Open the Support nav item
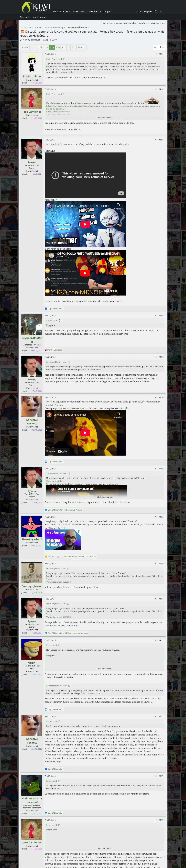The height and width of the screenshot is (868, 186). tap(107, 11)
